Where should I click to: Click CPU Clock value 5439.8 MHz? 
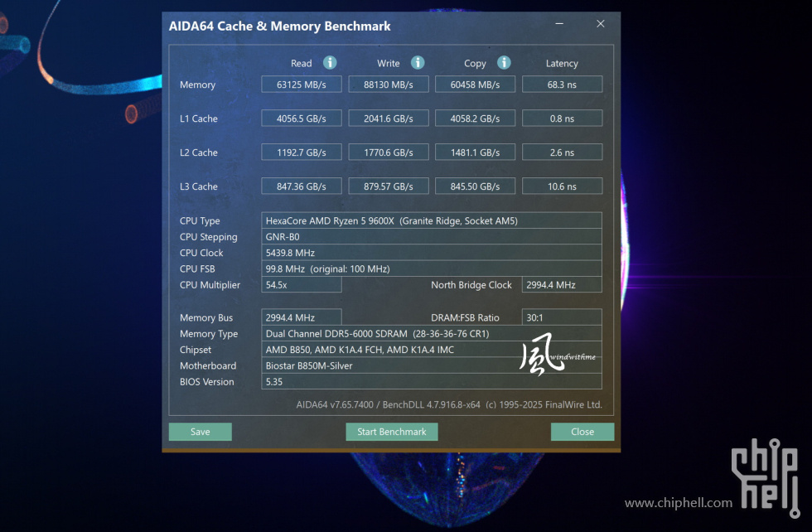point(432,253)
